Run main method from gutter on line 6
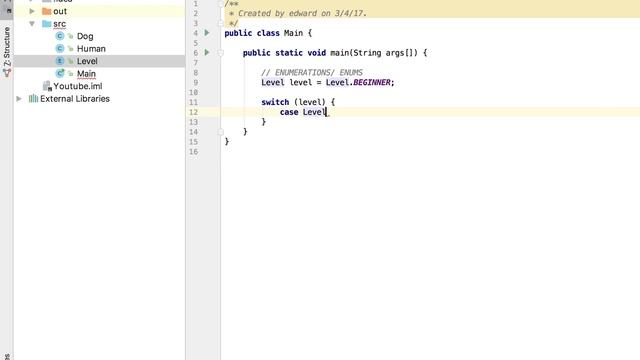Viewport: 640px width, 360px height. click(x=207, y=52)
